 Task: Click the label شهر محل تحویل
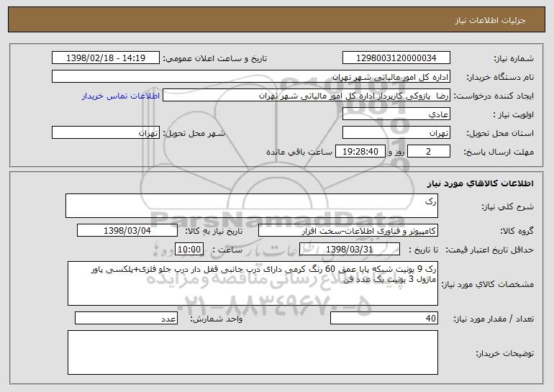194,134
